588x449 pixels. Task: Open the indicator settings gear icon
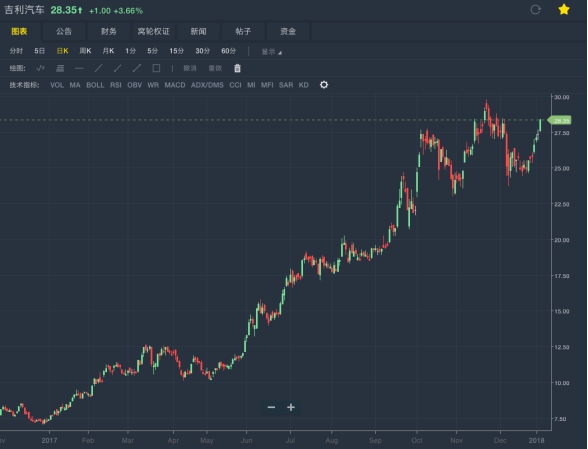tap(324, 85)
